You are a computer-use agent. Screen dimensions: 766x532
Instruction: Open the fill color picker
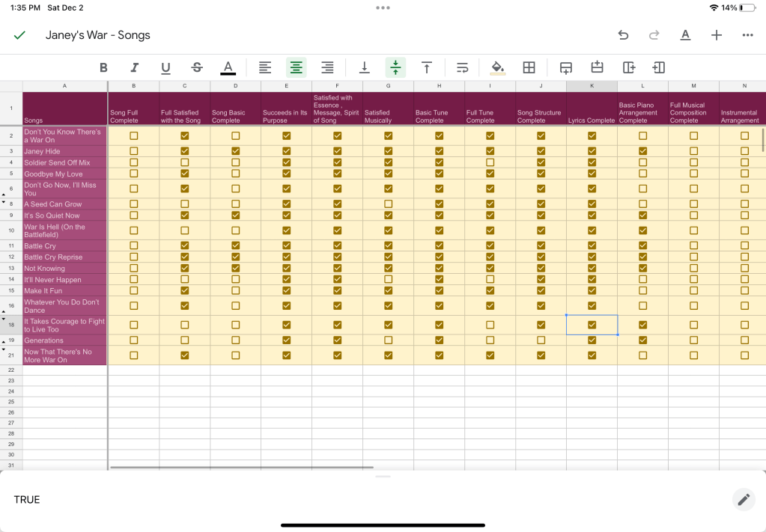[497, 68]
